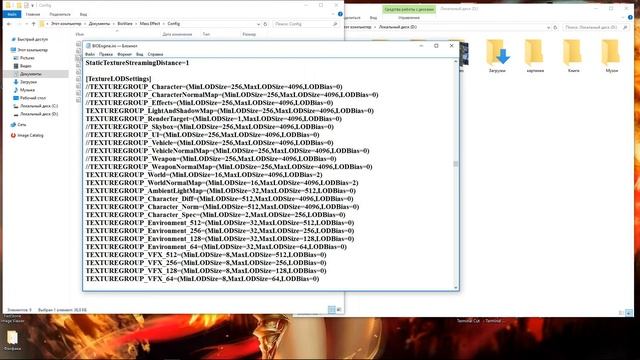
Task: Click the Notepad scrollbar down arrow
Action: click(x=456, y=287)
